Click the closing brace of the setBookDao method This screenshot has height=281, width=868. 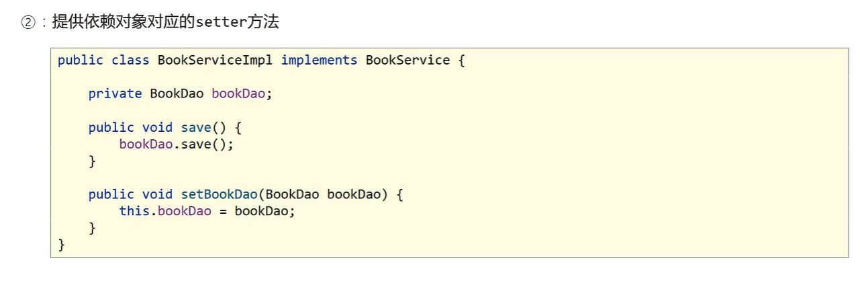click(92, 229)
